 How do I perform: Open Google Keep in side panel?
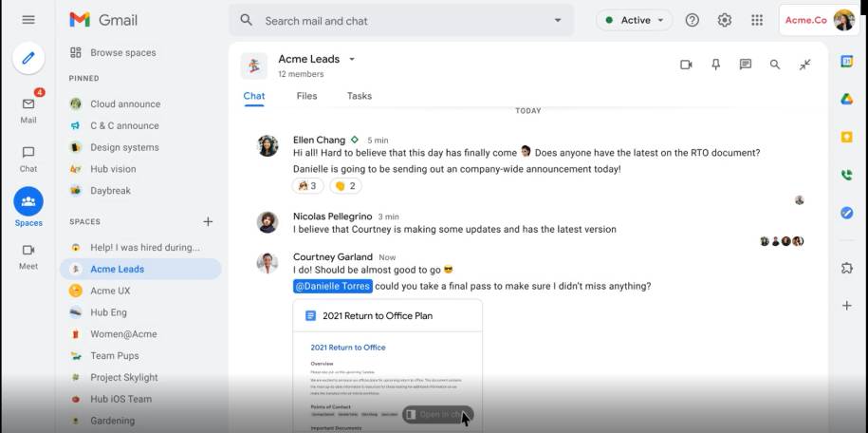pos(847,137)
